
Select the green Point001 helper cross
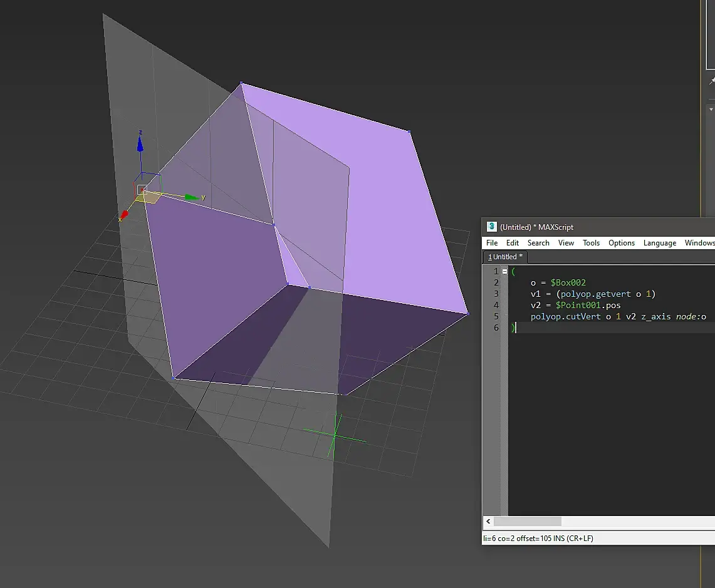pos(335,434)
